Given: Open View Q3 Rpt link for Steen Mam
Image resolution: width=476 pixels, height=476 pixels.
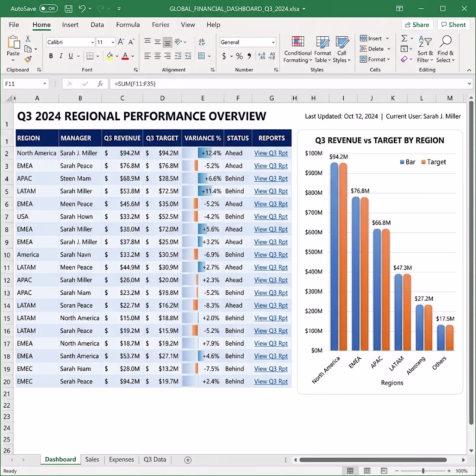Looking at the screenshot, I should point(271,179).
